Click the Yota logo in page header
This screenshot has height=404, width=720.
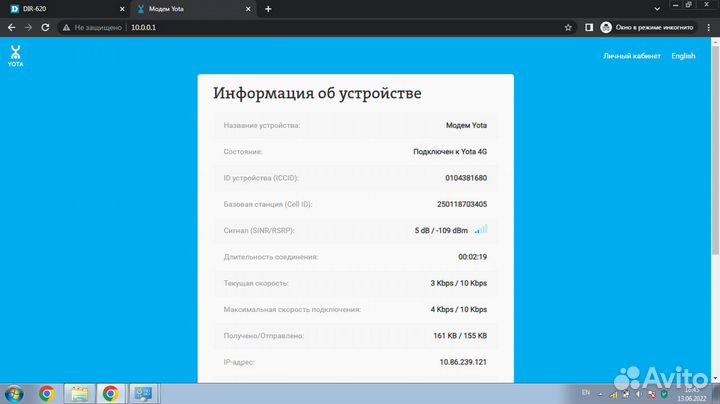point(15,56)
